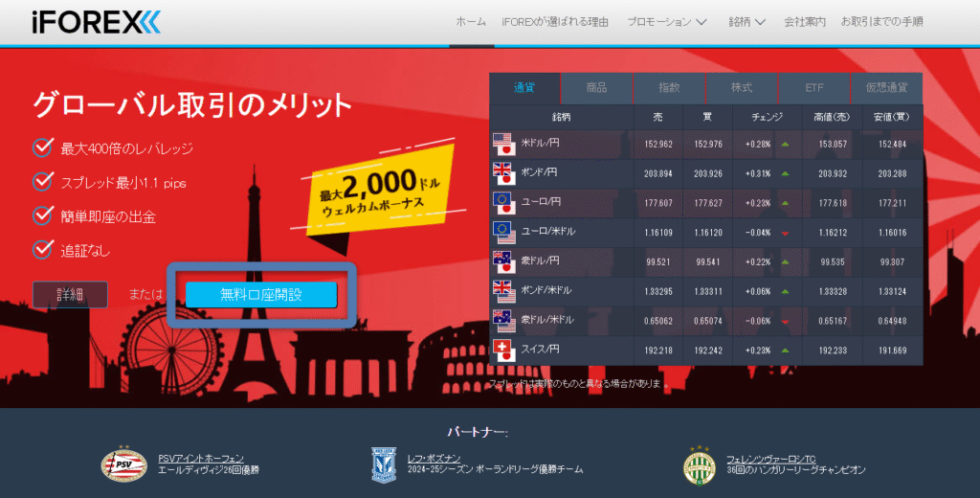980x498 pixels.
Task: Expand the 銘柄 dropdown menu
Action: [746, 21]
